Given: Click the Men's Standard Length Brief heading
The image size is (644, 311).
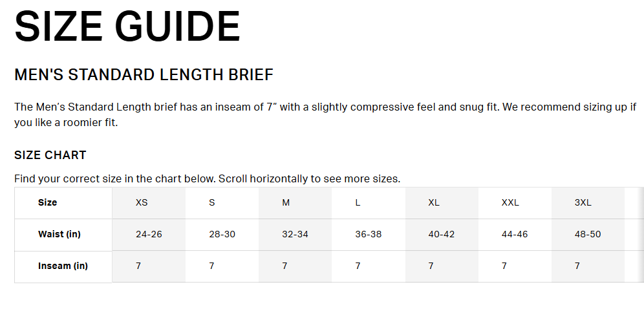Looking at the screenshot, I should pos(144,75).
